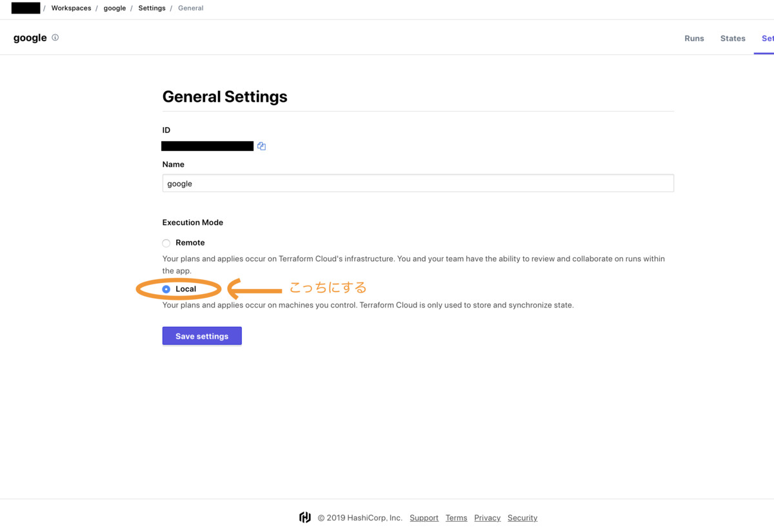The image size is (774, 532).
Task: Open the Runs tab
Action: 694,38
